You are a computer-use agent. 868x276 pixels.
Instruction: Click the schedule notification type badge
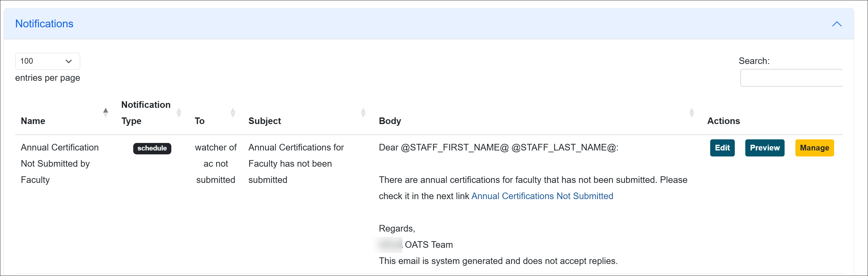click(x=152, y=148)
